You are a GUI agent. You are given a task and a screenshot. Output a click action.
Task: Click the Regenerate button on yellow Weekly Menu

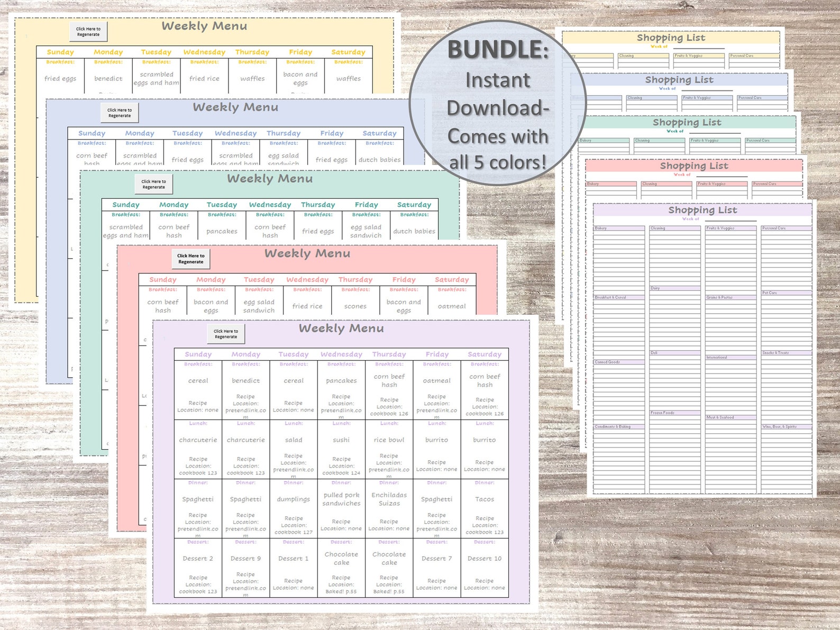click(88, 32)
